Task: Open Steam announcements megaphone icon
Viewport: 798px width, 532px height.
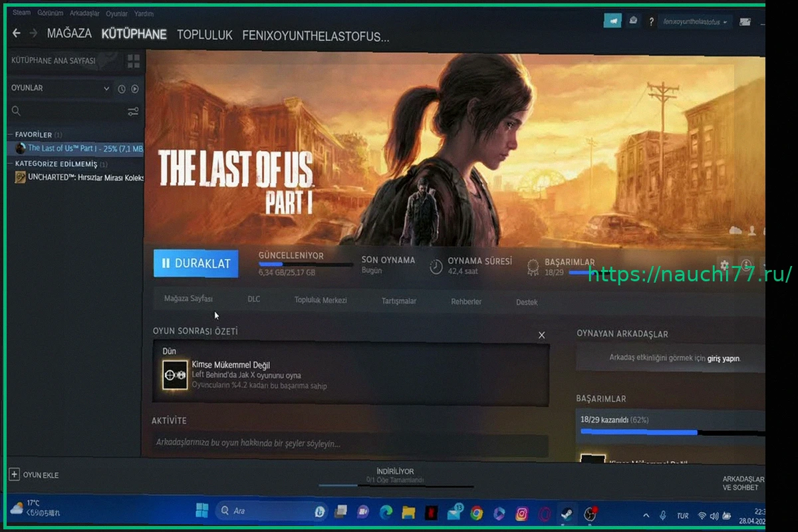Action: pos(612,21)
